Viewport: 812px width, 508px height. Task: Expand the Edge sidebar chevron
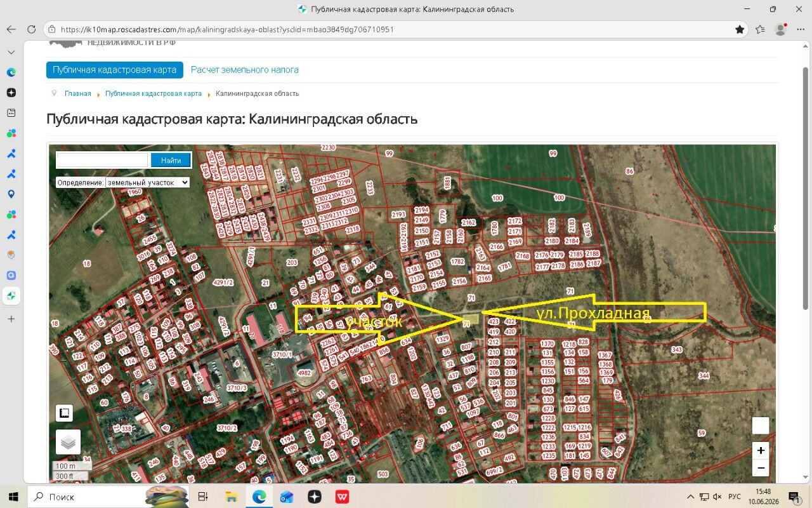point(11,52)
